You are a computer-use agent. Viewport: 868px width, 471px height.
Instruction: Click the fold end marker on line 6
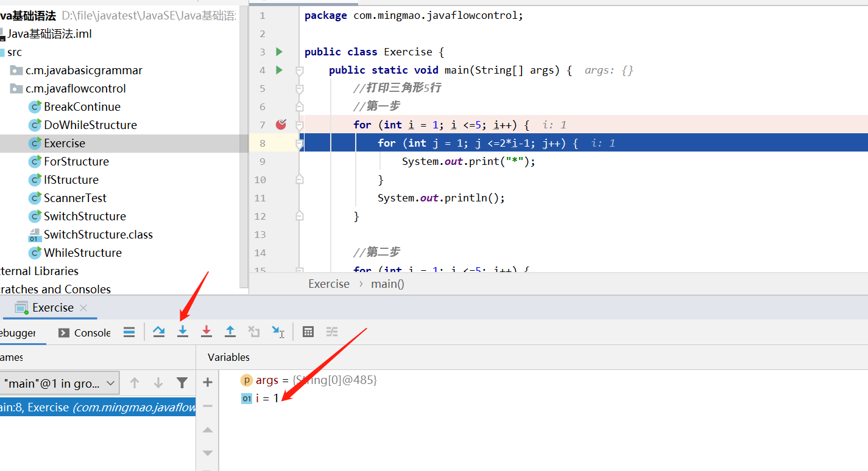299,106
